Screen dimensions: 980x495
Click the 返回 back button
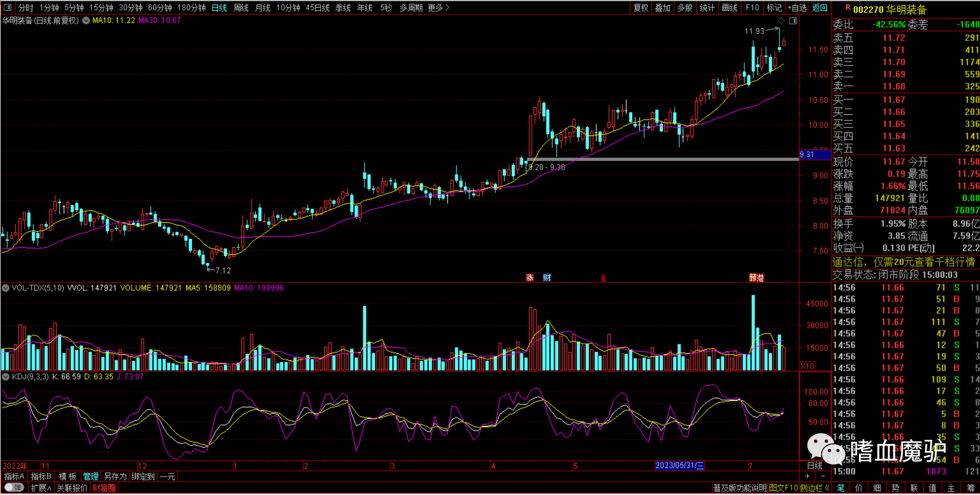coord(820,8)
